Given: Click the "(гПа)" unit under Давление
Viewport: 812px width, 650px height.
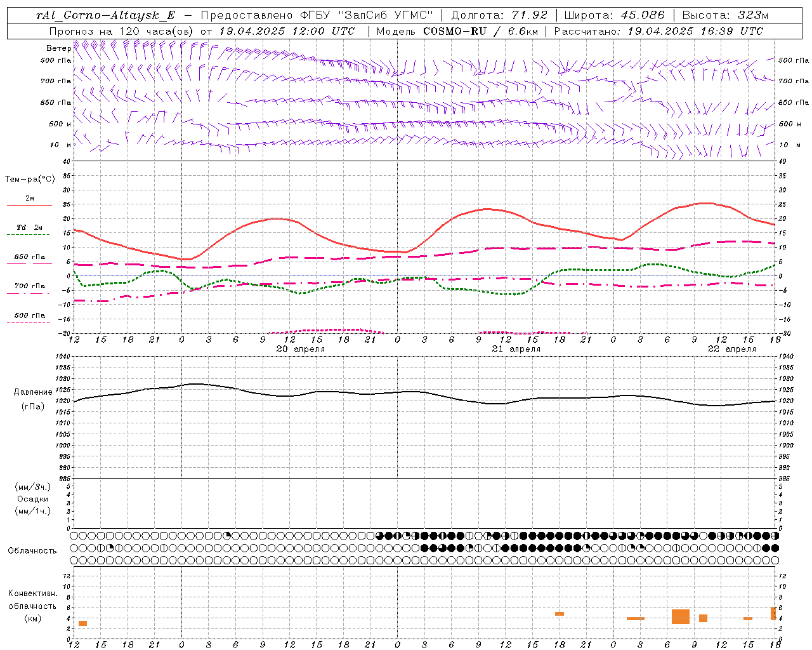Looking at the screenshot, I should coord(33,406).
